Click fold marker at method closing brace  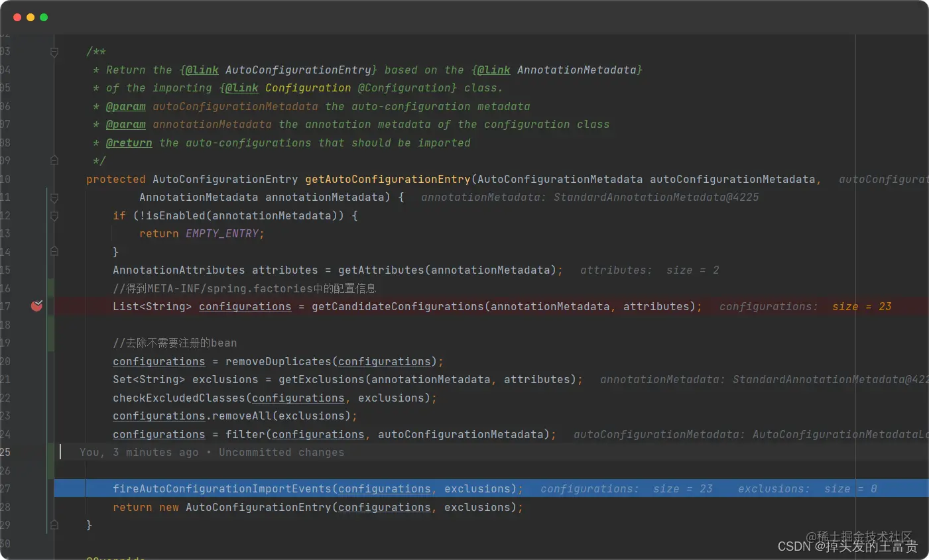coord(54,525)
